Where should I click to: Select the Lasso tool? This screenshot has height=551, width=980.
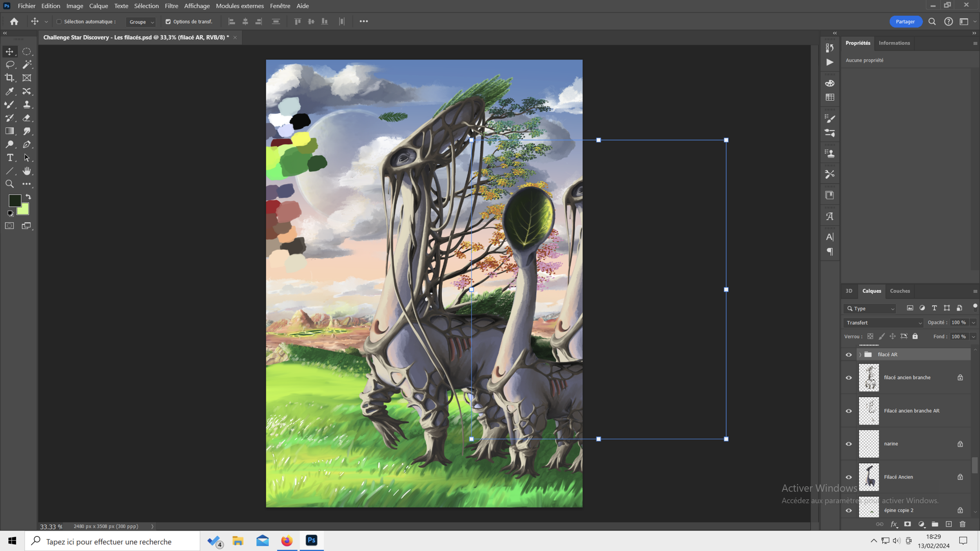(10, 64)
